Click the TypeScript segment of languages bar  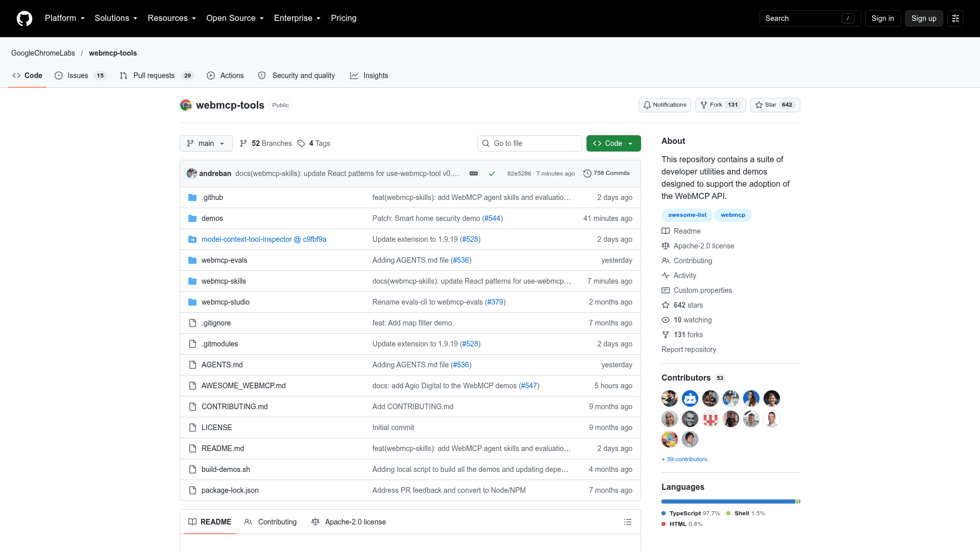point(728,502)
